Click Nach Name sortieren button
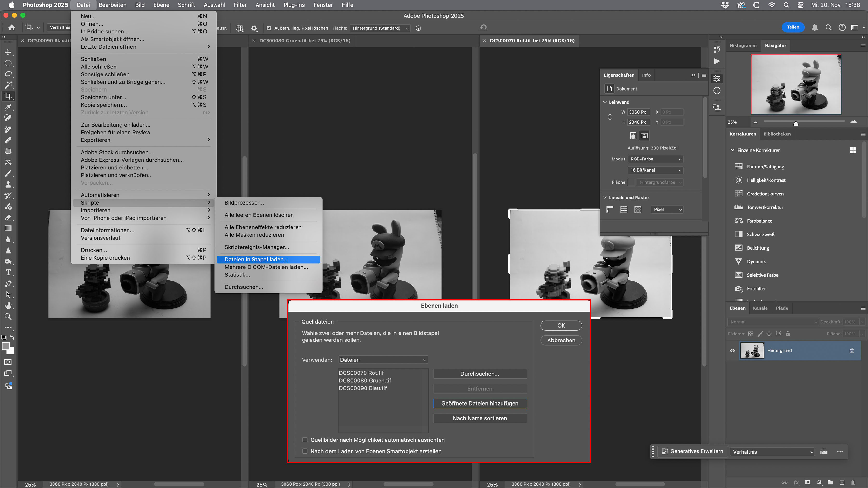Viewport: 868px width, 488px height. 480,418
